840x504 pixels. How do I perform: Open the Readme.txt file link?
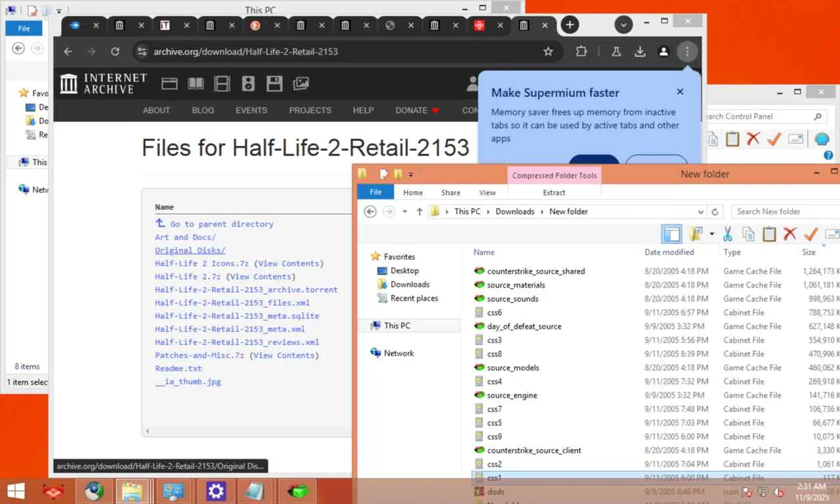178,368
